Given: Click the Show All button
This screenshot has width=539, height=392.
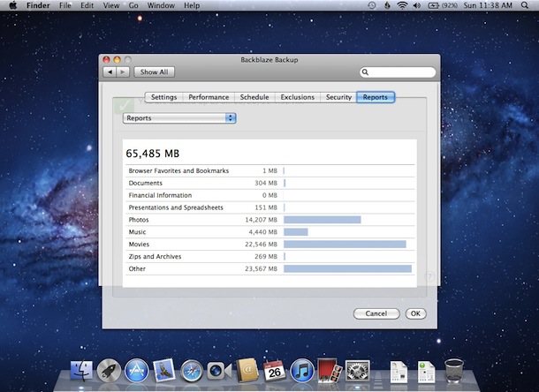Looking at the screenshot, I should point(155,72).
